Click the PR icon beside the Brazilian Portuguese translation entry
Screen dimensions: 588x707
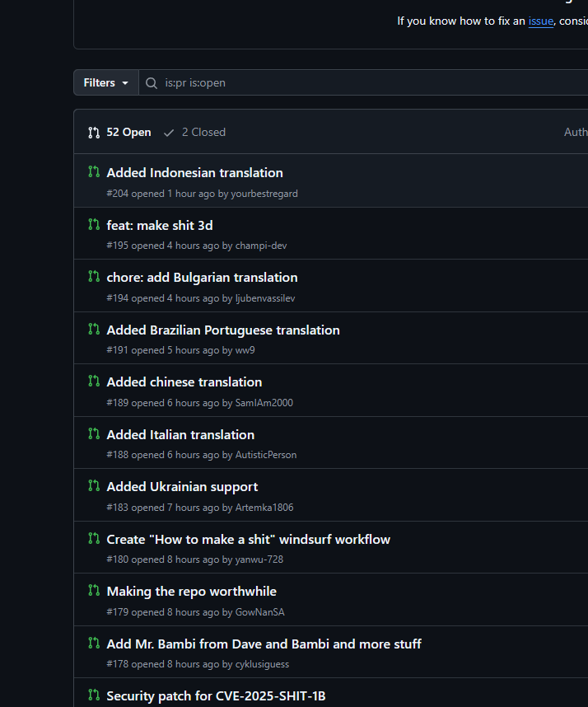click(94, 329)
